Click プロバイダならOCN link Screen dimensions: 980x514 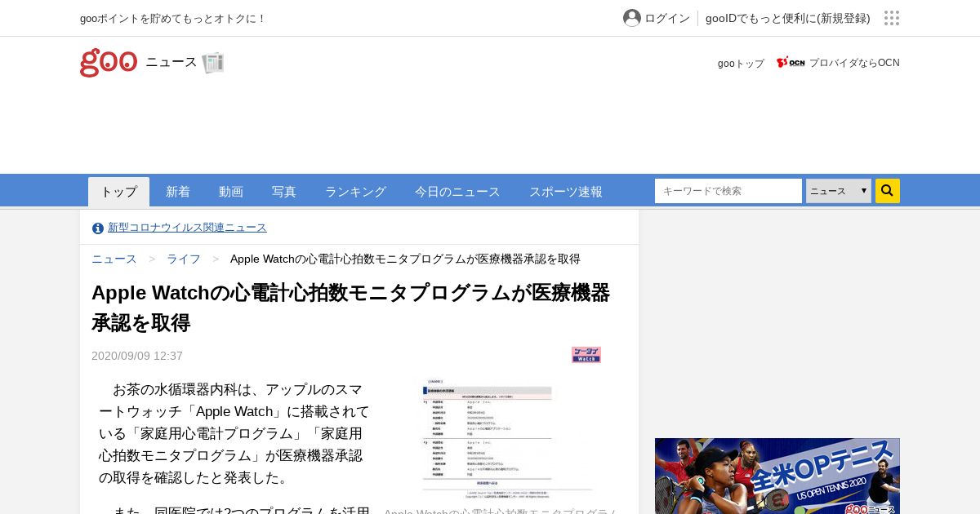[854, 63]
